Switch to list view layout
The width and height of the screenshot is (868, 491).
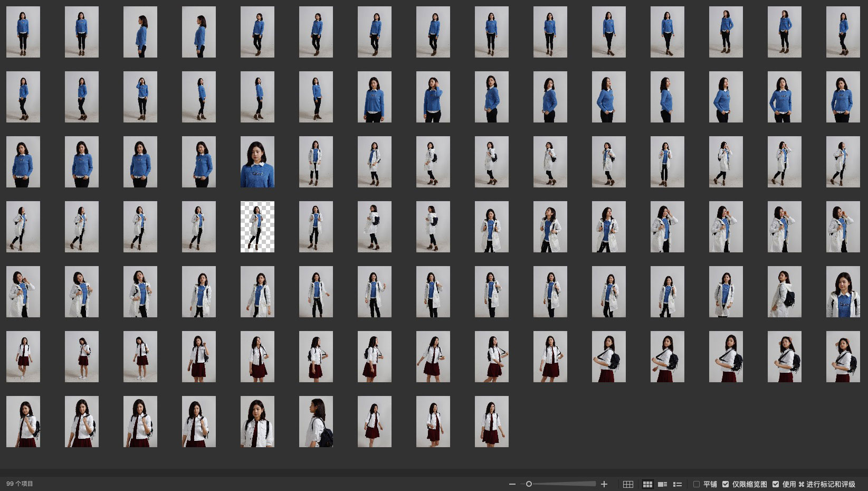point(678,484)
